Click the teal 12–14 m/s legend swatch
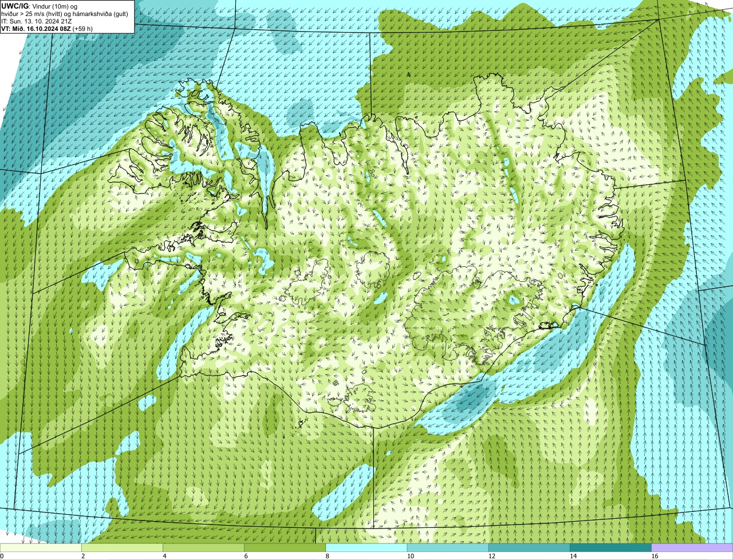Screen dimensions: 733x560 pyautogui.click(x=529, y=548)
